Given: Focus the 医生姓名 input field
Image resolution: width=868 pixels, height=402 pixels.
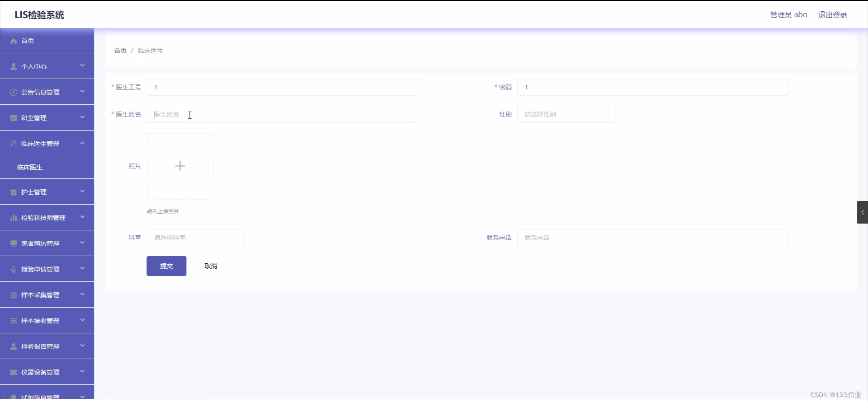Looking at the screenshot, I should click(282, 114).
